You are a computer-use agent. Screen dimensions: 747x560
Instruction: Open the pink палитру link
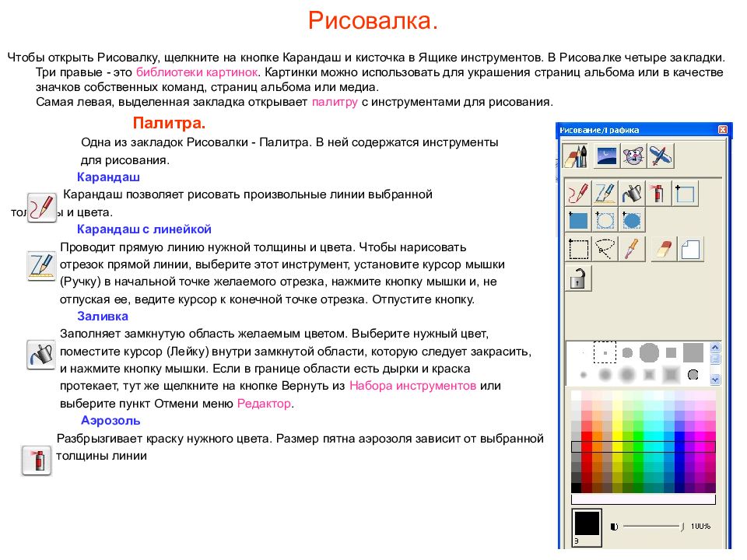[335, 102]
